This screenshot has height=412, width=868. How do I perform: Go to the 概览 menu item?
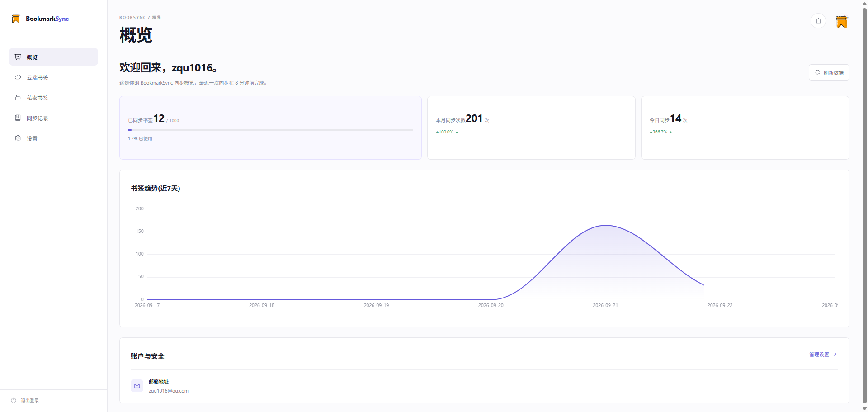[53, 57]
